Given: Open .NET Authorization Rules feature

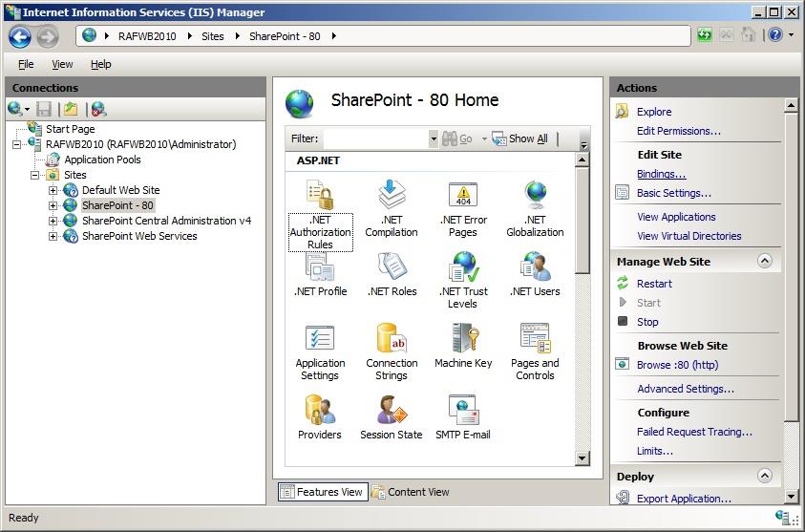Looking at the screenshot, I should 320,215.
